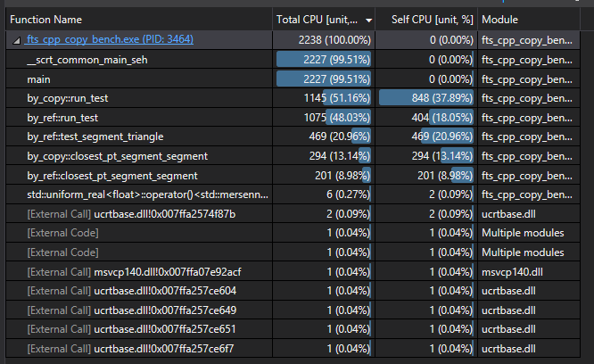Select by_ref::test_segment_triangle function
Image resolution: width=594 pixels, height=364 pixels.
(x=293, y=136)
